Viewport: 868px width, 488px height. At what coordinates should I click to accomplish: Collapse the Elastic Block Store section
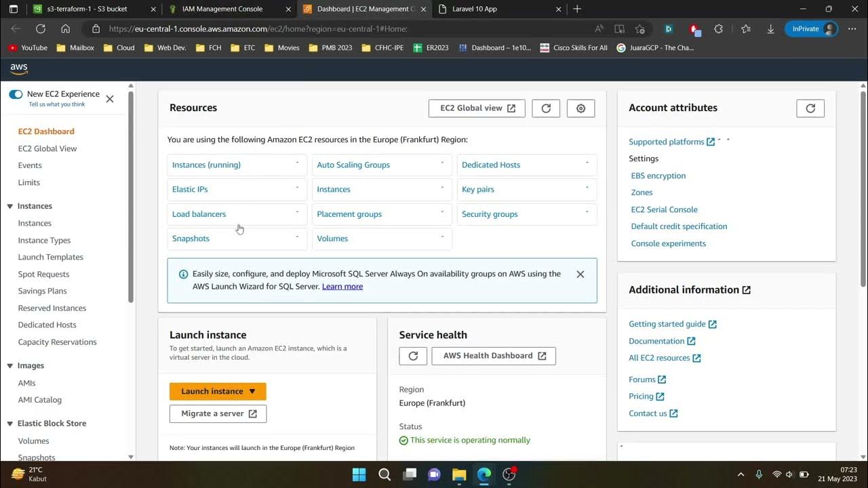pyautogui.click(x=10, y=424)
